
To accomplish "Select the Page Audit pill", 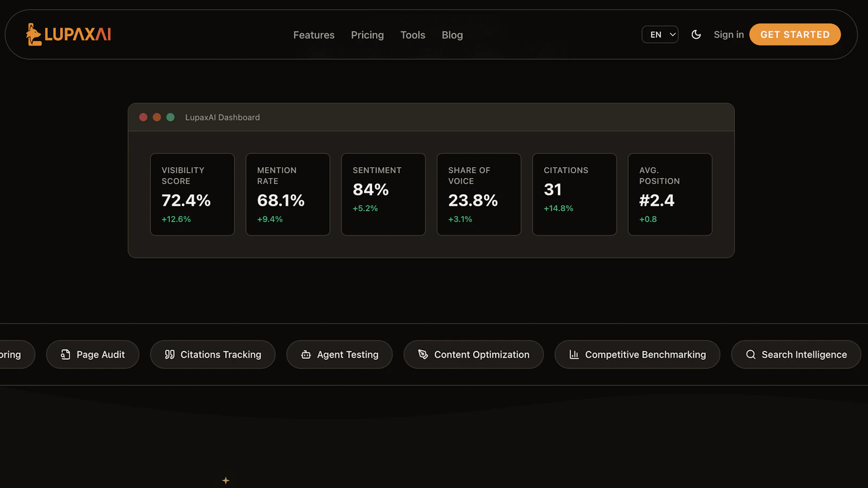I will point(93,354).
